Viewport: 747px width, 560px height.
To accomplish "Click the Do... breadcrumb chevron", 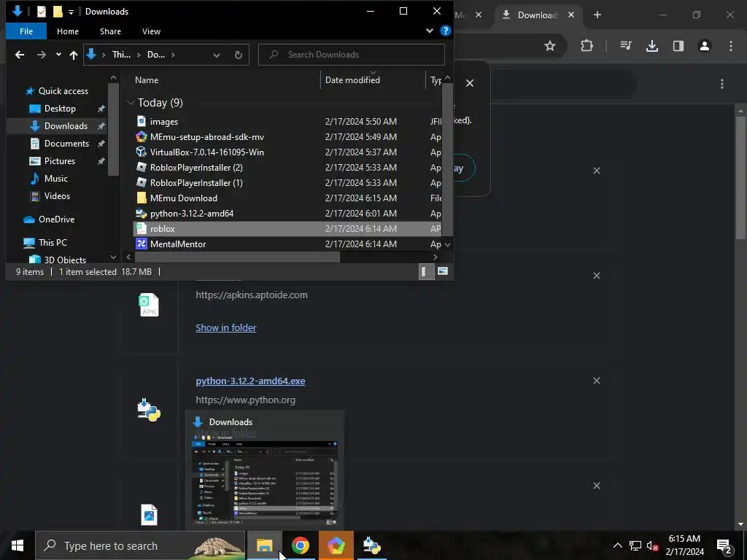I will [173, 55].
